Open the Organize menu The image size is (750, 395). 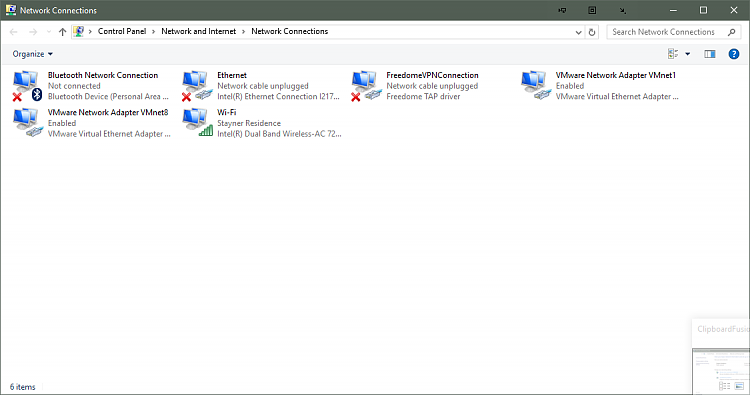click(x=33, y=54)
